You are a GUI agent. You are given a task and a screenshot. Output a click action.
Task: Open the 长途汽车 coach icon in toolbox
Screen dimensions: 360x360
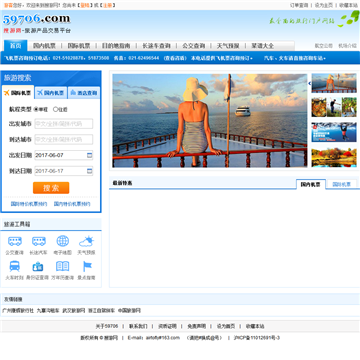(39, 241)
